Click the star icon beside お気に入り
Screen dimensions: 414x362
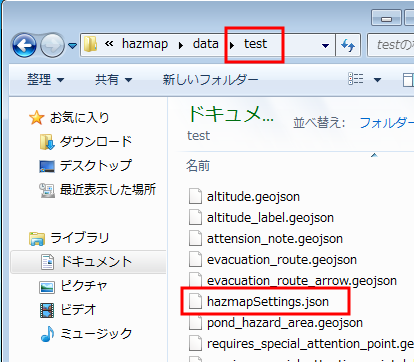point(36,118)
